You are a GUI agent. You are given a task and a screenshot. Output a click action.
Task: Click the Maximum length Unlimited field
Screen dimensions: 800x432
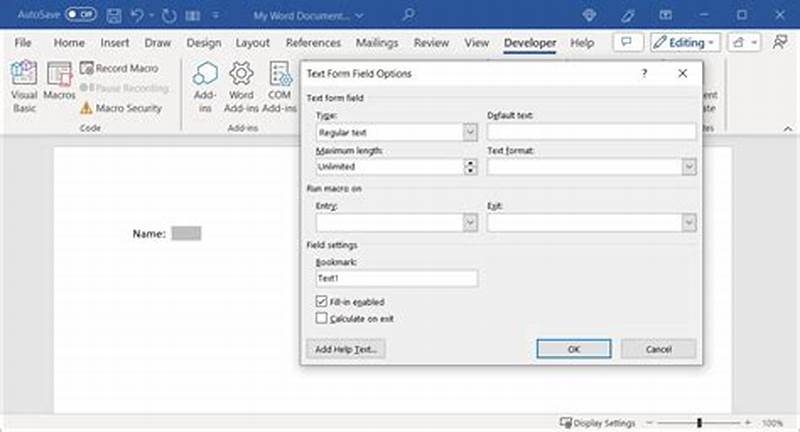[389, 167]
